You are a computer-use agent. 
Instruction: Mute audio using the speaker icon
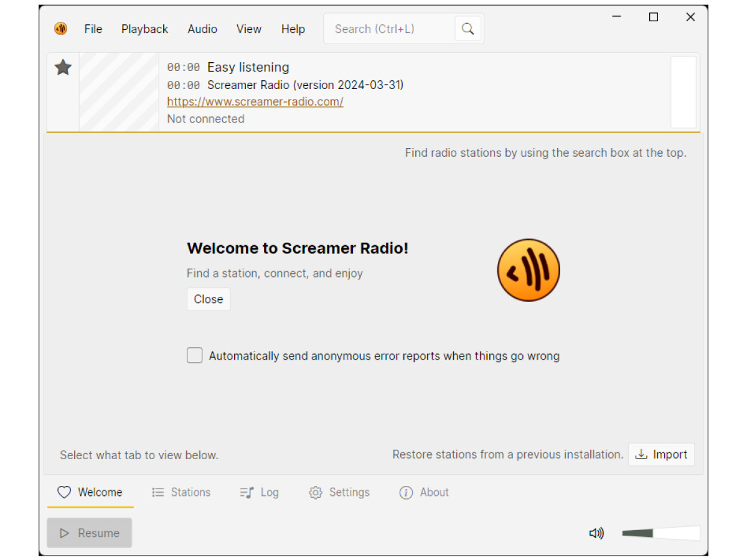point(596,533)
